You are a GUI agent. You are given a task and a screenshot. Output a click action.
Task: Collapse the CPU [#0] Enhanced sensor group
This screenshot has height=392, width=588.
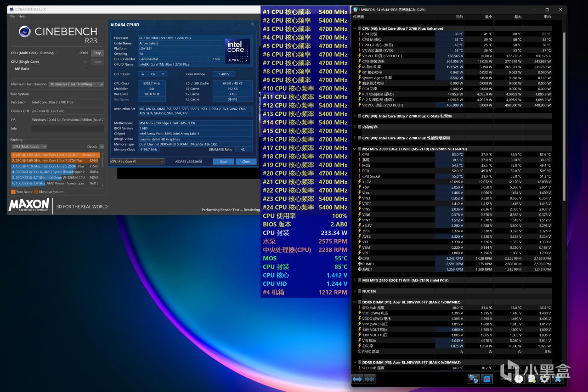355,28
